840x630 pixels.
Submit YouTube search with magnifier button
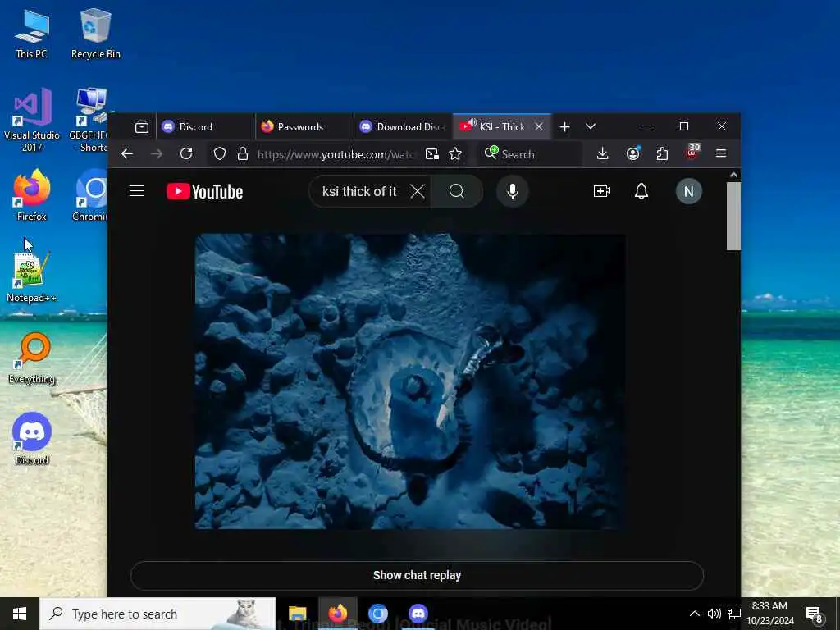457,191
